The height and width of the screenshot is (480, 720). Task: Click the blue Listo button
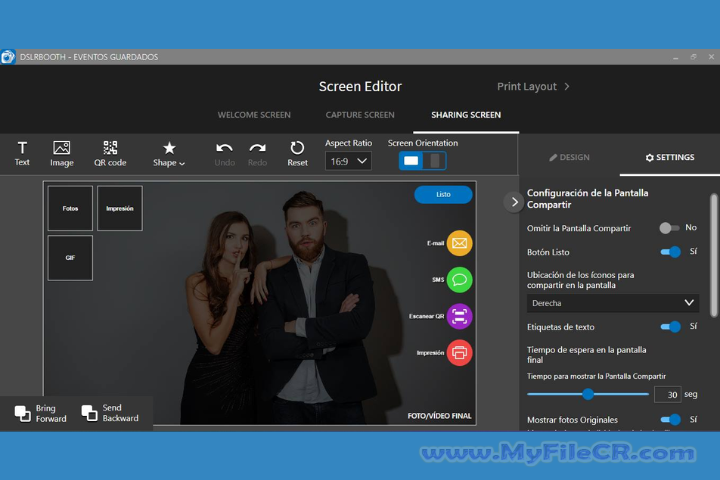[x=443, y=194]
